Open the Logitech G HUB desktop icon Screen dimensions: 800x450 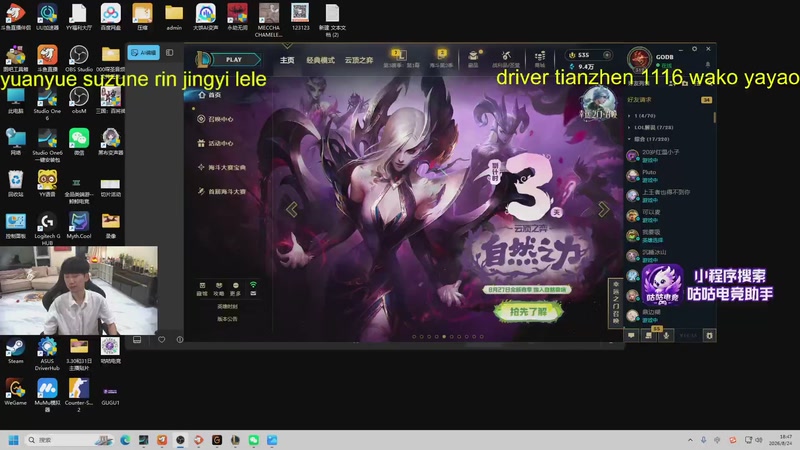(x=47, y=229)
